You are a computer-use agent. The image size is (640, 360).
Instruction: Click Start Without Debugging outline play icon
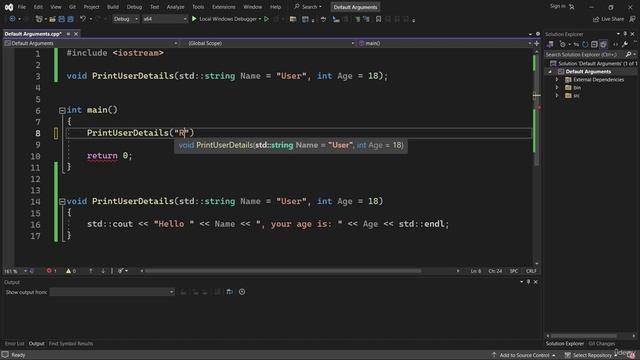pos(267,19)
